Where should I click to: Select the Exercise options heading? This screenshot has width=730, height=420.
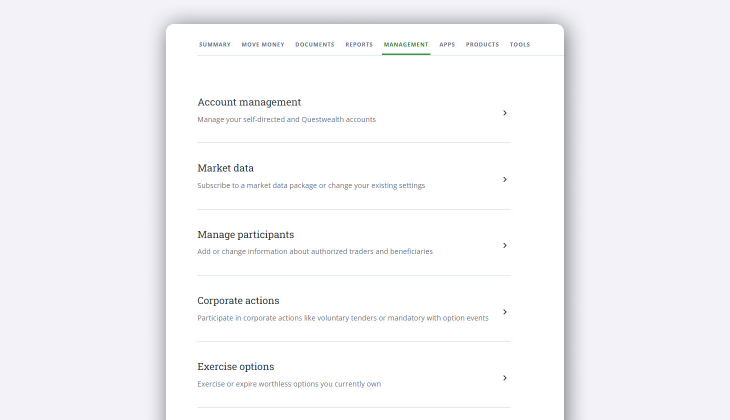(235, 366)
